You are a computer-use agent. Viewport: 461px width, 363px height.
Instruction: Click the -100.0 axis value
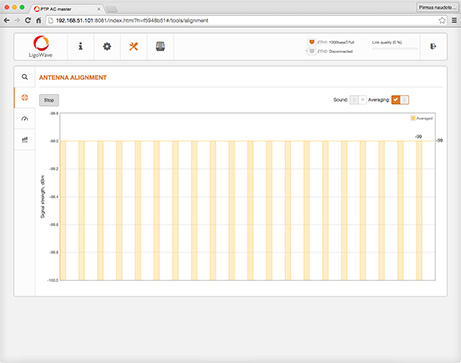tap(53, 280)
